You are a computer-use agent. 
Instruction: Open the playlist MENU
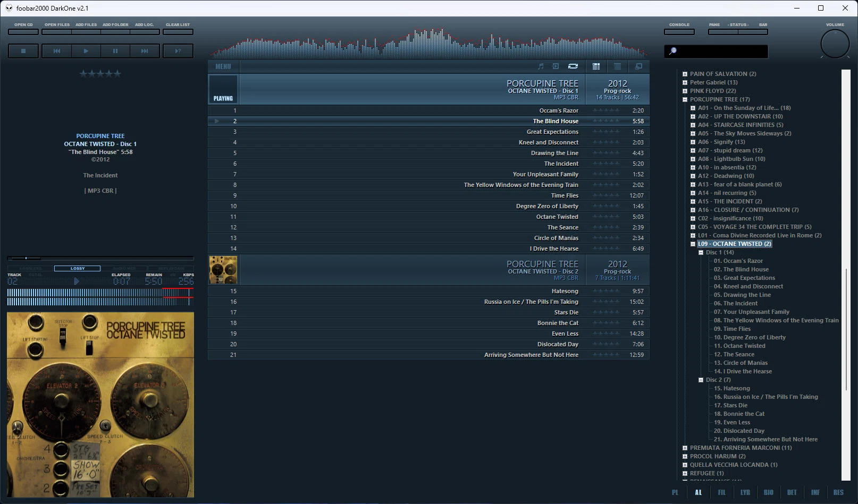223,66
